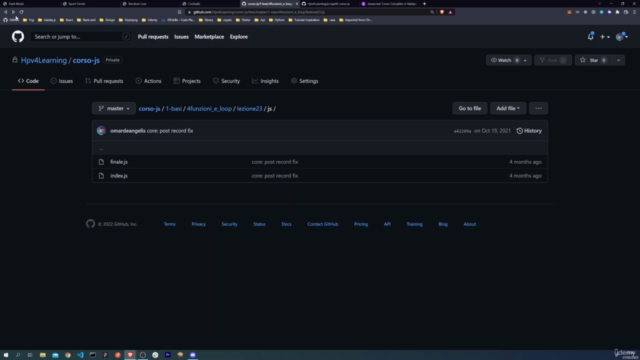Click lezione23 in the breadcrumb
The width and height of the screenshot is (640, 360).
point(249,109)
